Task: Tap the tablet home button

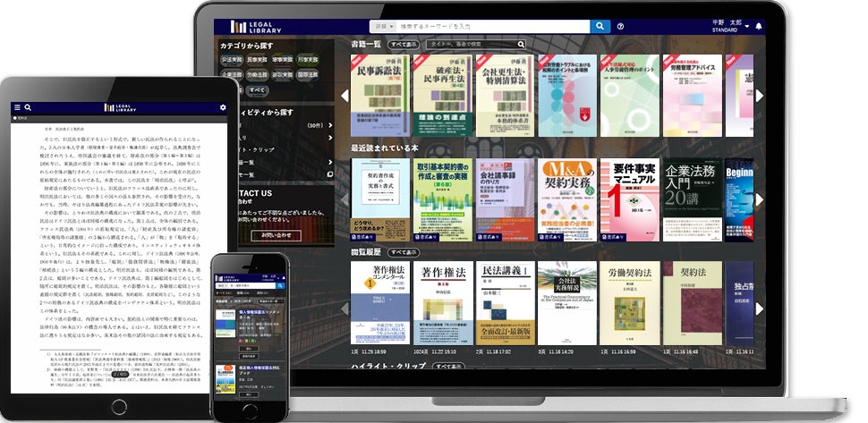Action: click(118, 408)
